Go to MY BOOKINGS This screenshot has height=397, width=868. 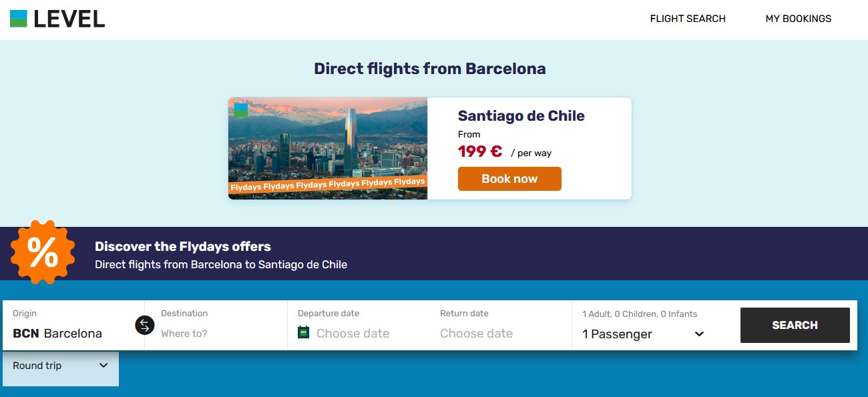tap(799, 19)
